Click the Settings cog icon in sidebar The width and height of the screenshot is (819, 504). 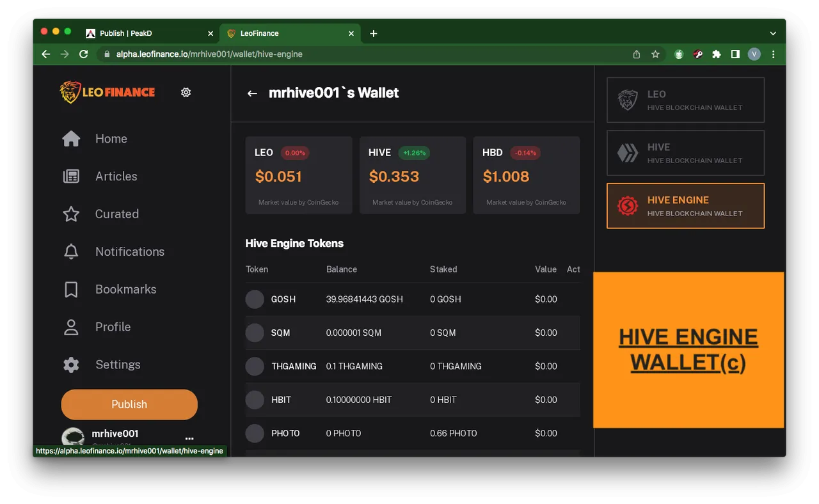click(x=71, y=365)
